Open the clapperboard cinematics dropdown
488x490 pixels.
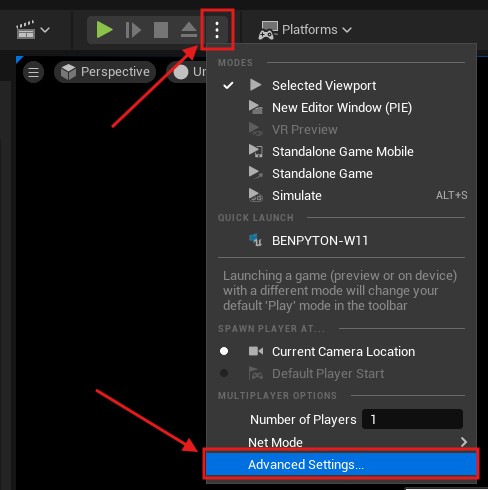point(33,30)
